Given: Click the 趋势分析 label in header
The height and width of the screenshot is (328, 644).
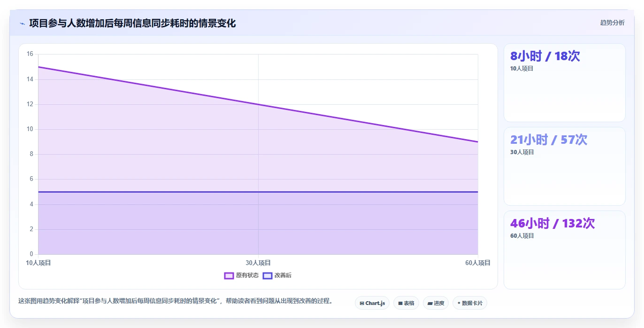Looking at the screenshot, I should tap(613, 23).
